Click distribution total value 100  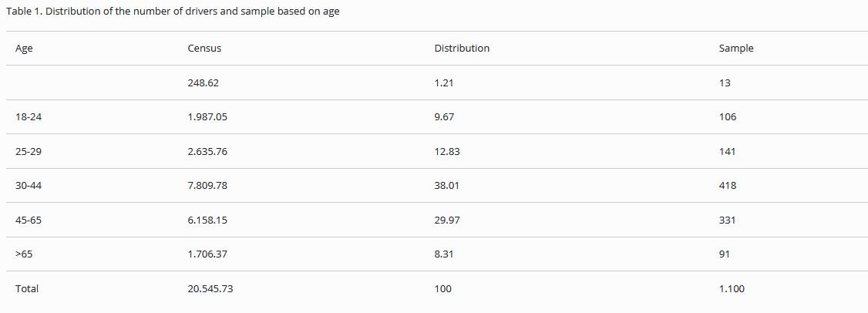click(443, 289)
